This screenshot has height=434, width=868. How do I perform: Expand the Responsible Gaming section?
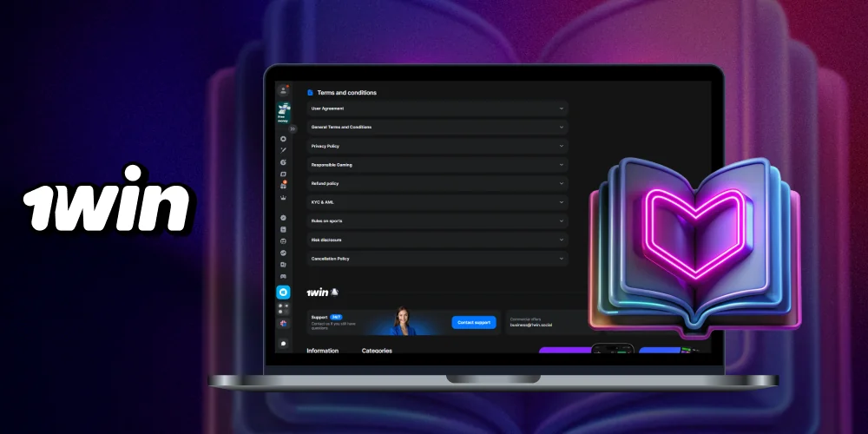(437, 165)
